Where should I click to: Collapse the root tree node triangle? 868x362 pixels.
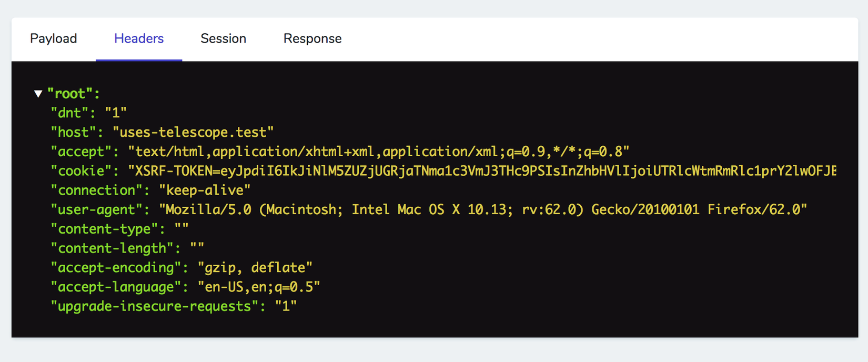click(x=38, y=94)
